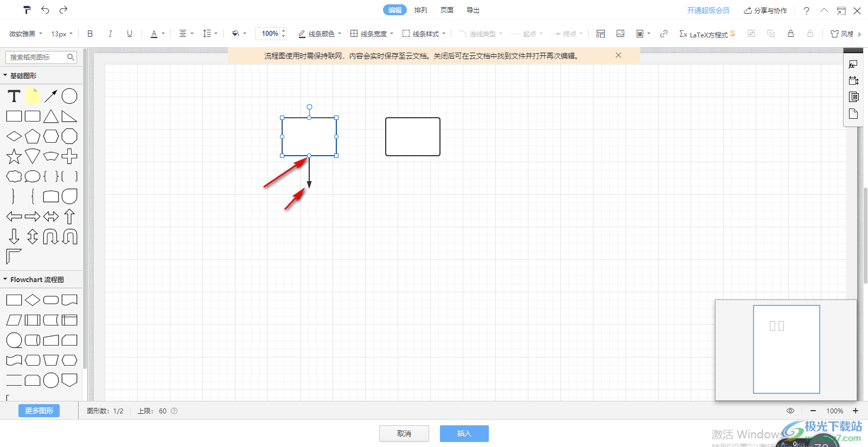868x447 pixels.
Task: Open the page size panel icon
Action: 853,80
